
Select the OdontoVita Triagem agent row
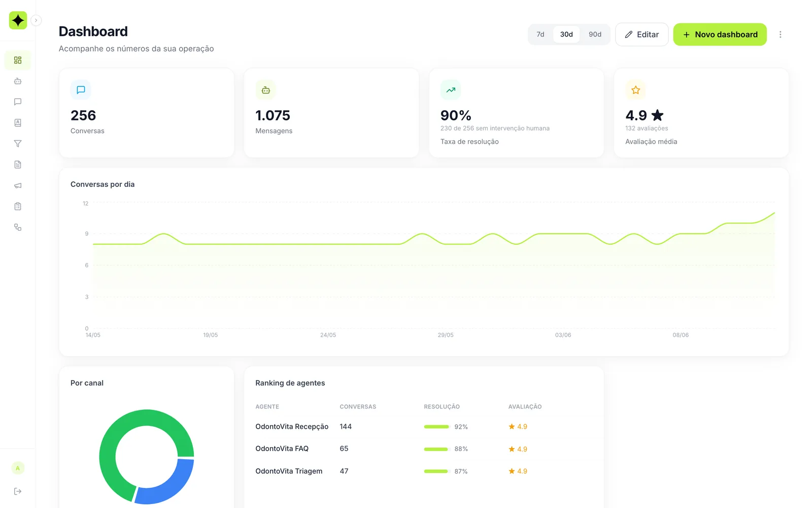pyautogui.click(x=424, y=471)
